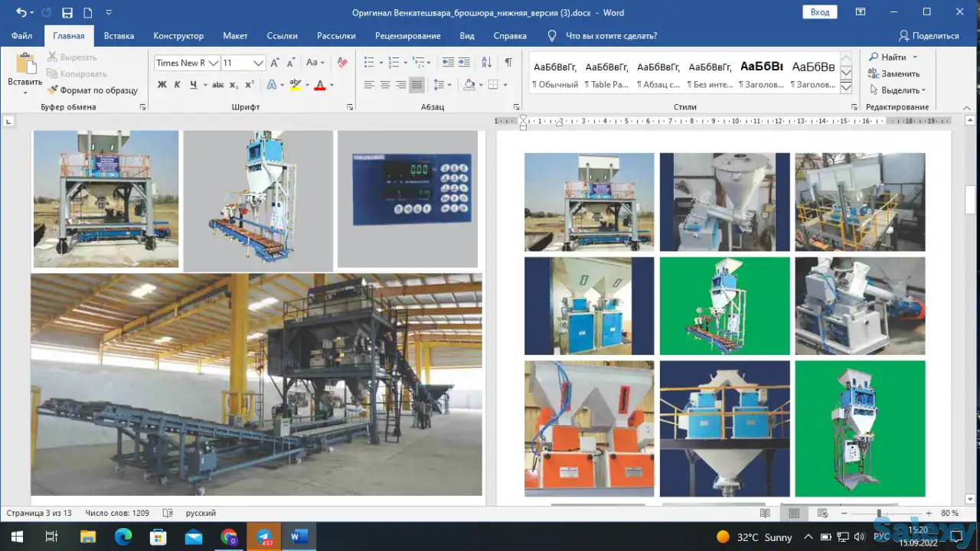The image size is (980, 551).
Task: Click the Save floppy disk icon
Action: pos(67,13)
